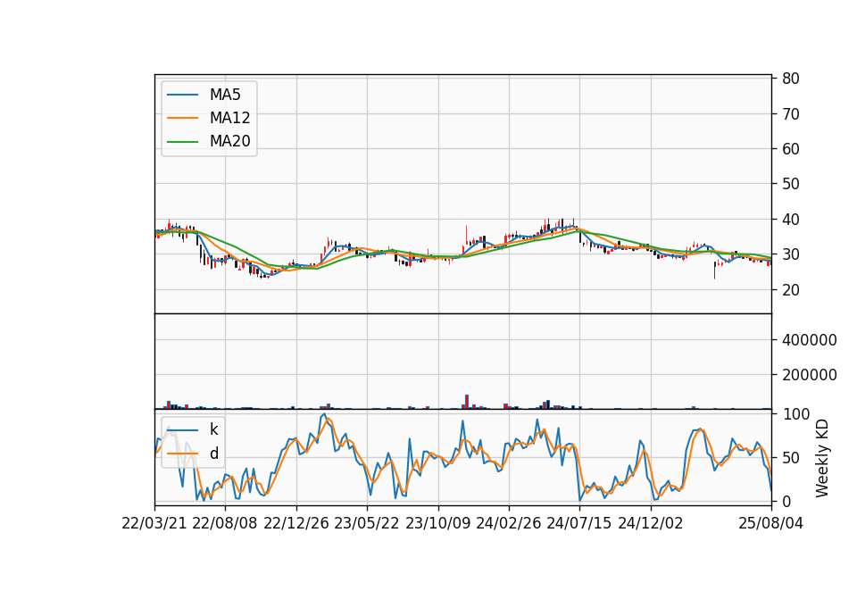Click the 23/05/22 date tick label

367,524
